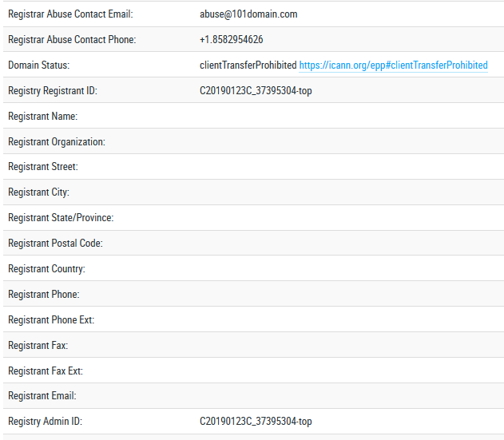Click the Registrant Email row label

(x=42, y=396)
